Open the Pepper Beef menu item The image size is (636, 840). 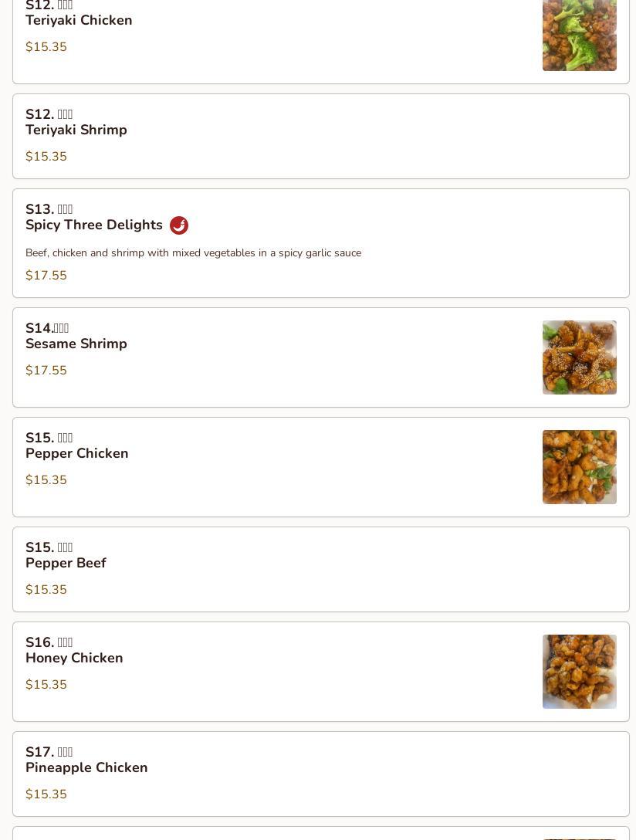[320, 570]
